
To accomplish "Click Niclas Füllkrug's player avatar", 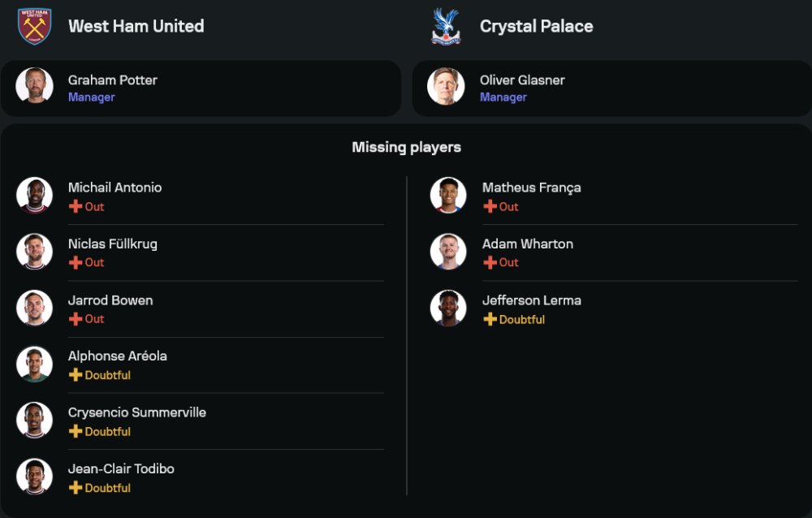I will pyautogui.click(x=34, y=252).
